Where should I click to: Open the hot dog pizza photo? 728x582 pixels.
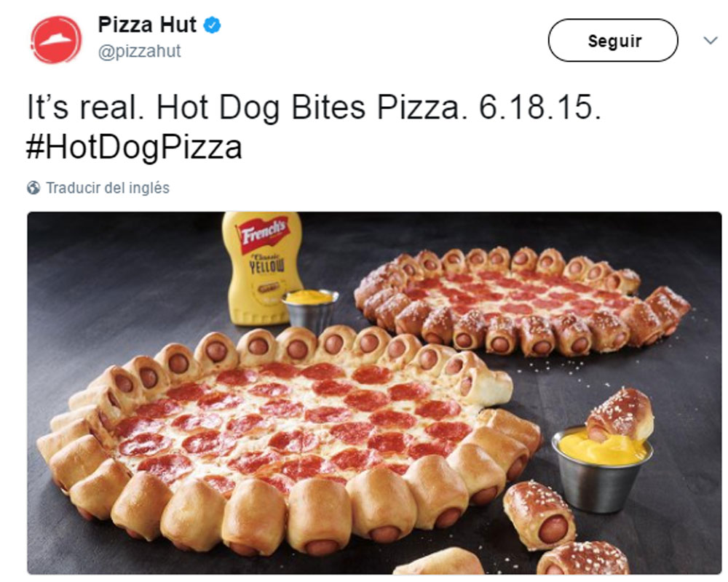pos(375,393)
